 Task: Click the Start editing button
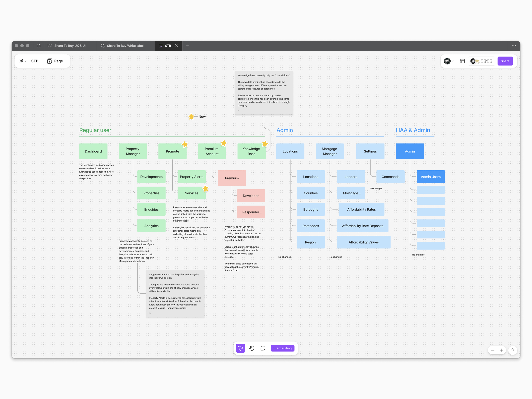(x=282, y=348)
